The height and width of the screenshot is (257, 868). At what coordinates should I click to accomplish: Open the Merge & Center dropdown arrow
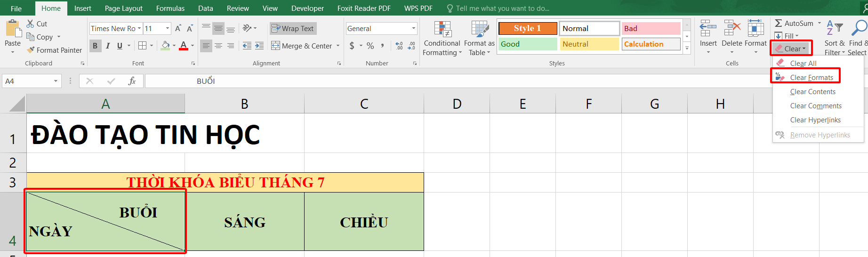click(338, 46)
